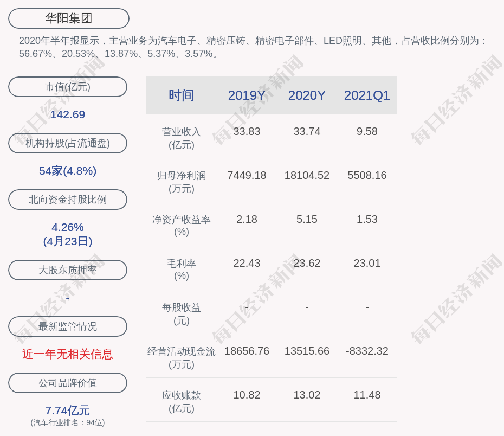Select ROE value 1.53
The width and height of the screenshot is (504, 436).
pyautogui.click(x=367, y=219)
